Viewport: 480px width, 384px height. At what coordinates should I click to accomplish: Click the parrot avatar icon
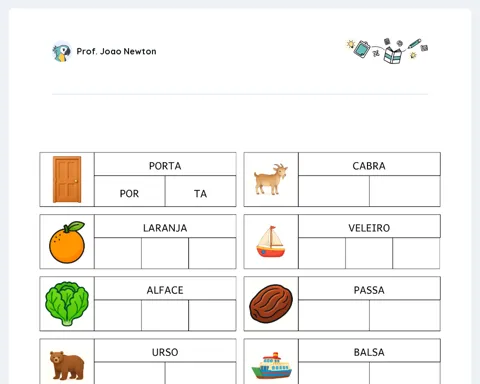[x=62, y=51]
